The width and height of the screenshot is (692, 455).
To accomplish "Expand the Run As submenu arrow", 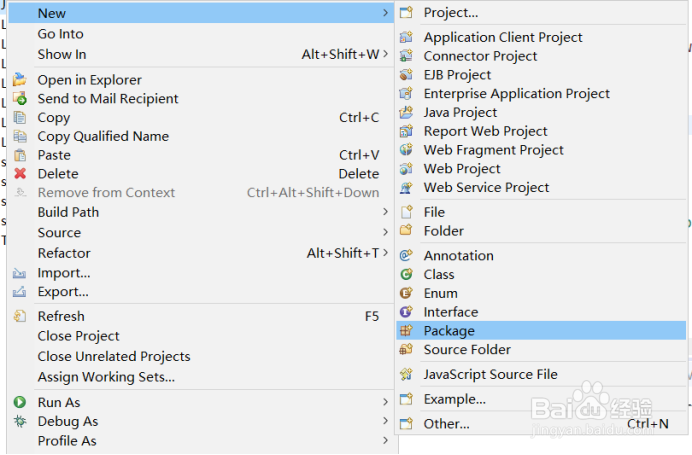I will pyautogui.click(x=385, y=402).
